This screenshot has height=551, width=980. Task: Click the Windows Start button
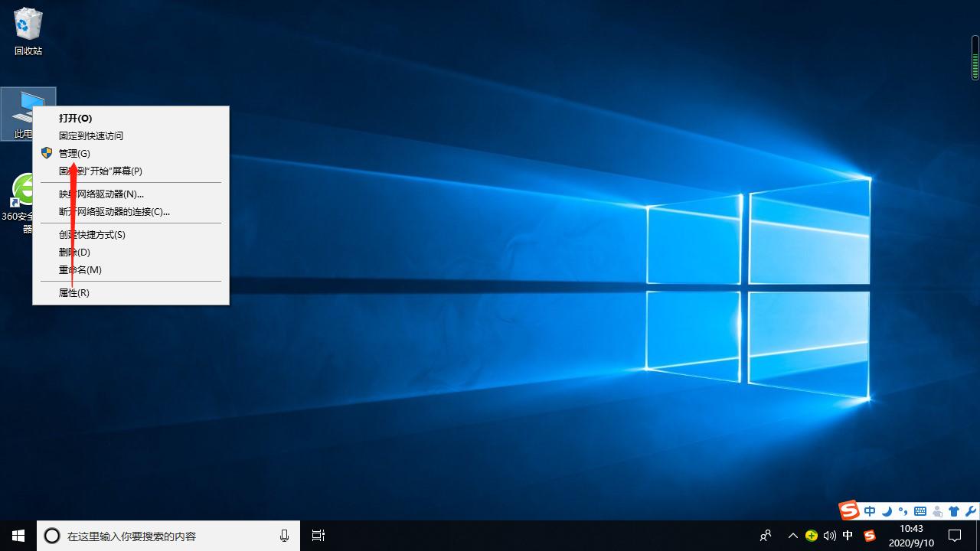(x=17, y=536)
